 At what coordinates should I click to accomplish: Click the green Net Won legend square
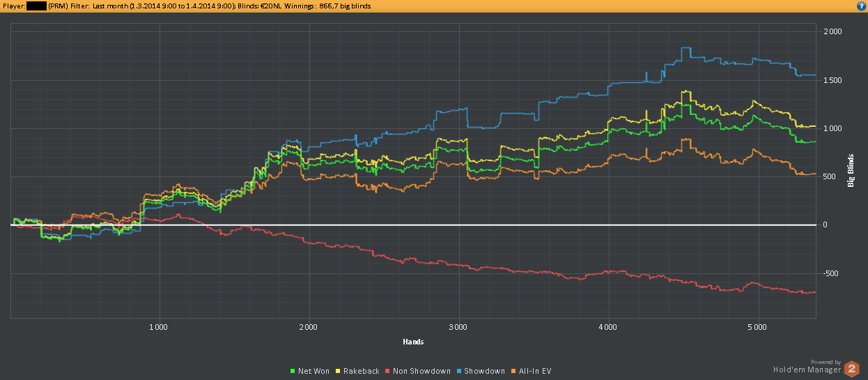pyautogui.click(x=293, y=371)
